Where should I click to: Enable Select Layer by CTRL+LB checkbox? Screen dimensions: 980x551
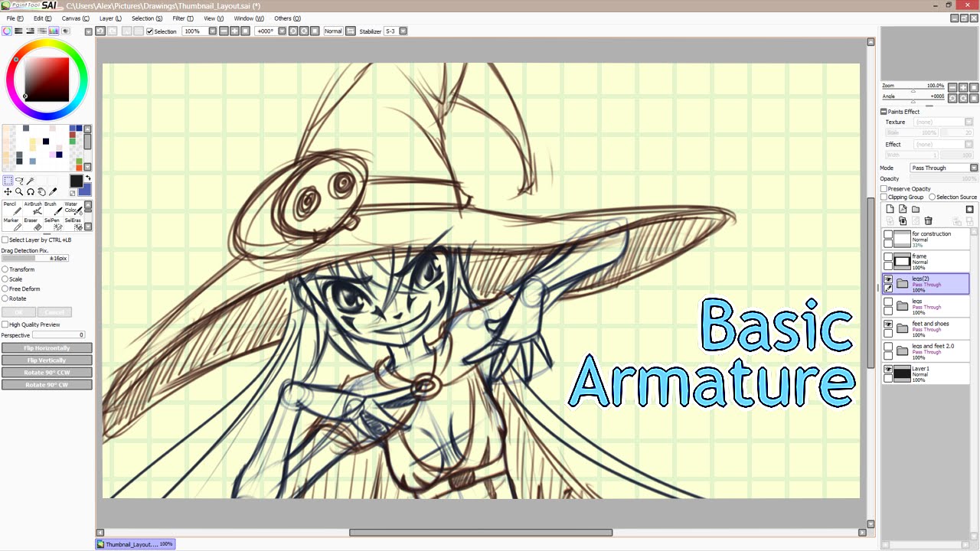[x=5, y=240]
